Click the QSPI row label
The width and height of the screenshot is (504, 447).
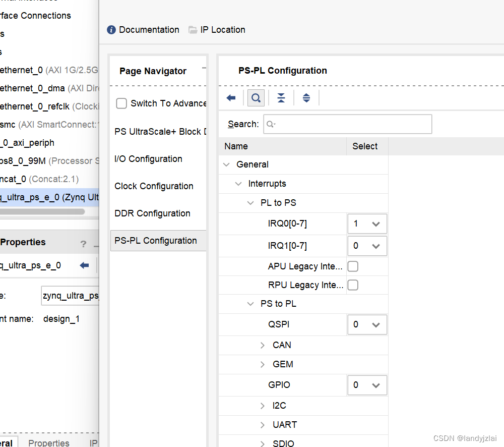(x=279, y=324)
